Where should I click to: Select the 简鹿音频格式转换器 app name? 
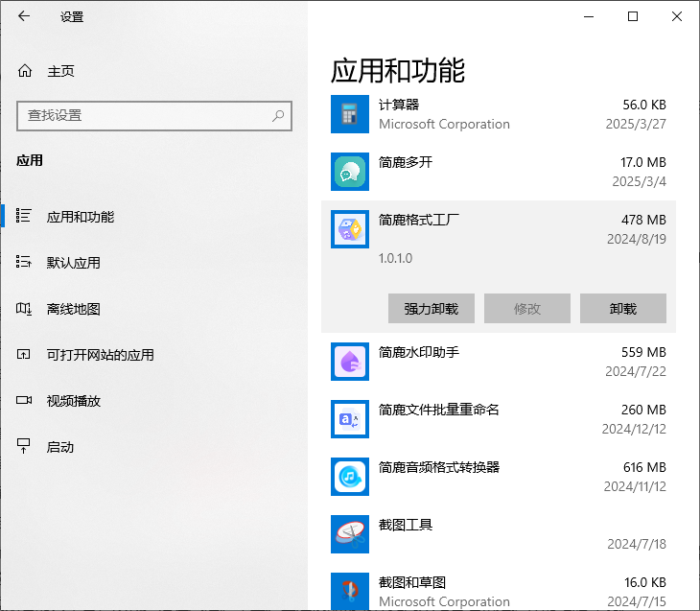point(439,467)
